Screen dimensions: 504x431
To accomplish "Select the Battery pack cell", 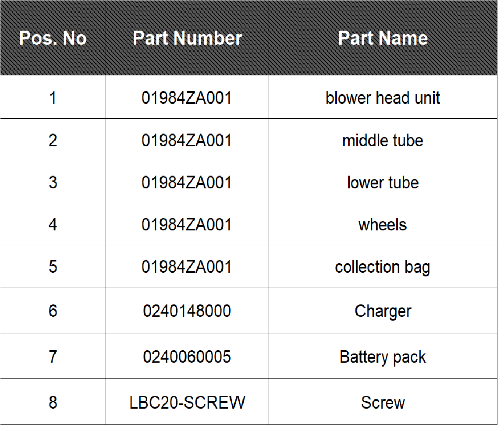I will [x=383, y=357].
